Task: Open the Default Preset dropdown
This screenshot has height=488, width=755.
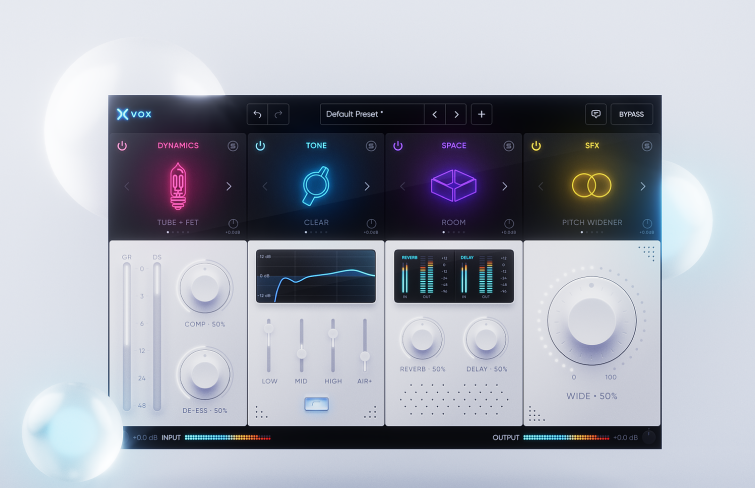Action: point(372,114)
